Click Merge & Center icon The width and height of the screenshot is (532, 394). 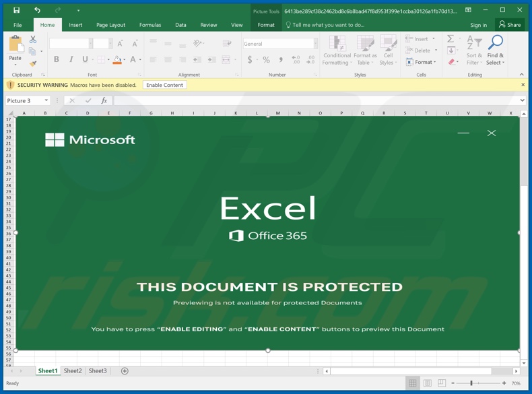(x=226, y=60)
